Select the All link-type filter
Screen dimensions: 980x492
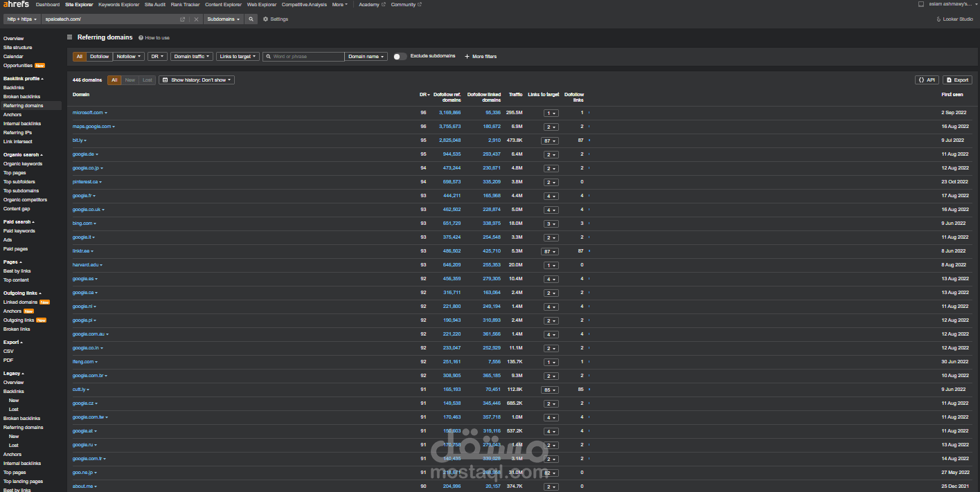pyautogui.click(x=80, y=57)
